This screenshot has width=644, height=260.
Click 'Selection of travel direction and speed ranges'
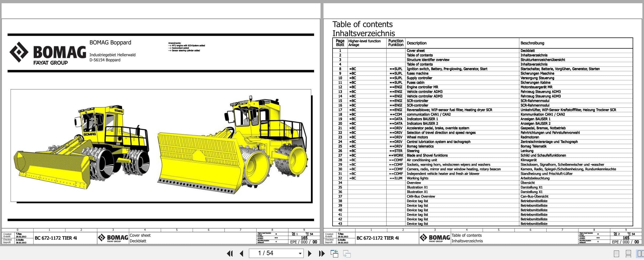441,133
